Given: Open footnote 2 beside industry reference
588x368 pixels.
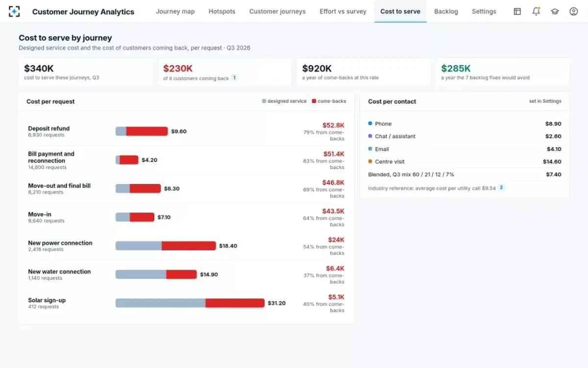Looking at the screenshot, I should 501,187.
